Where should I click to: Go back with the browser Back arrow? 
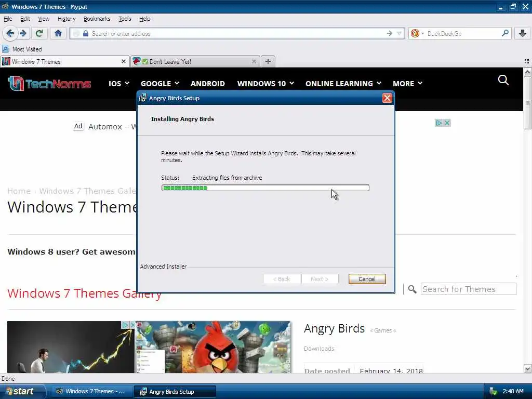click(x=10, y=33)
